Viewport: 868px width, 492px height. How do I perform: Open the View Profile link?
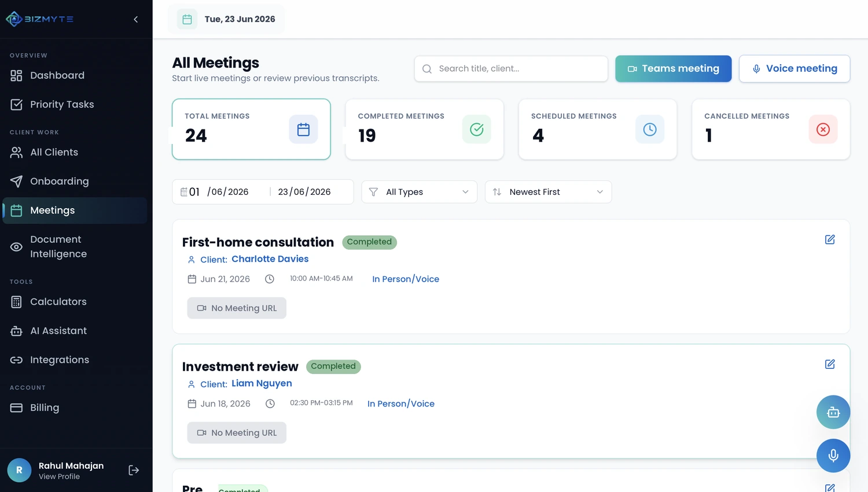click(59, 477)
